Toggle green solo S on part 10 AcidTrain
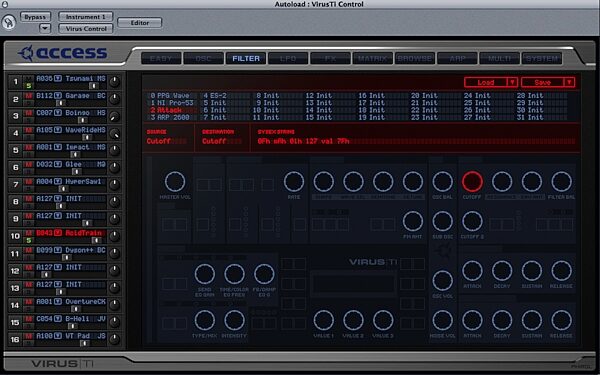600x375 pixels. [x=29, y=241]
